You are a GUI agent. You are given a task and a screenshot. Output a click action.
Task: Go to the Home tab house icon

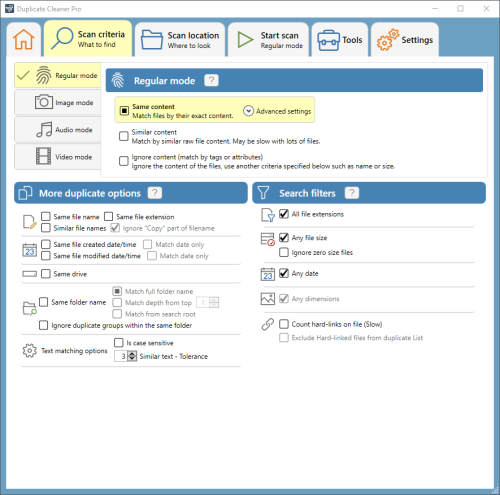[24, 39]
